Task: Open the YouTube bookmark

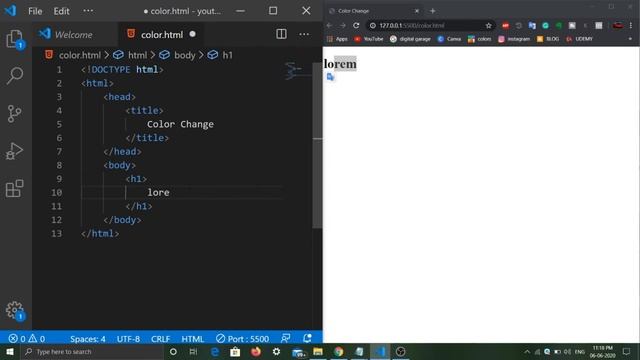Action: [x=369, y=39]
